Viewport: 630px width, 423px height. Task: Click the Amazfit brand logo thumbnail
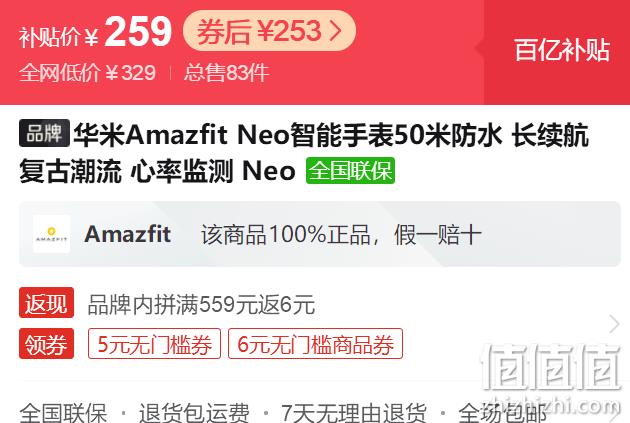(51, 234)
